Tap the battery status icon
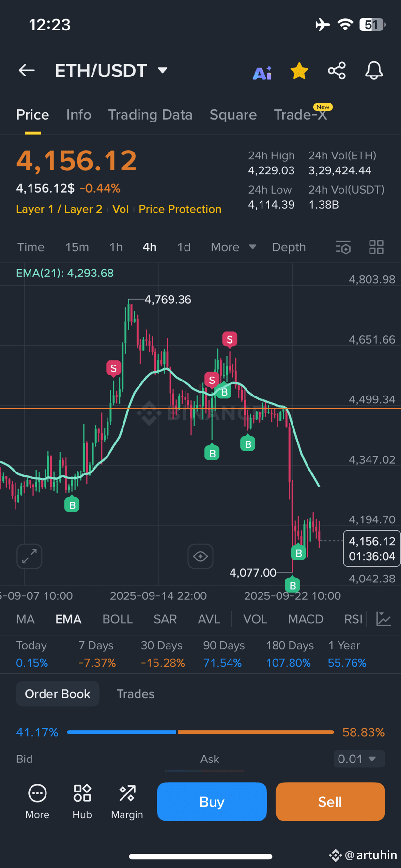Screen dimensions: 401x868 (372, 25)
